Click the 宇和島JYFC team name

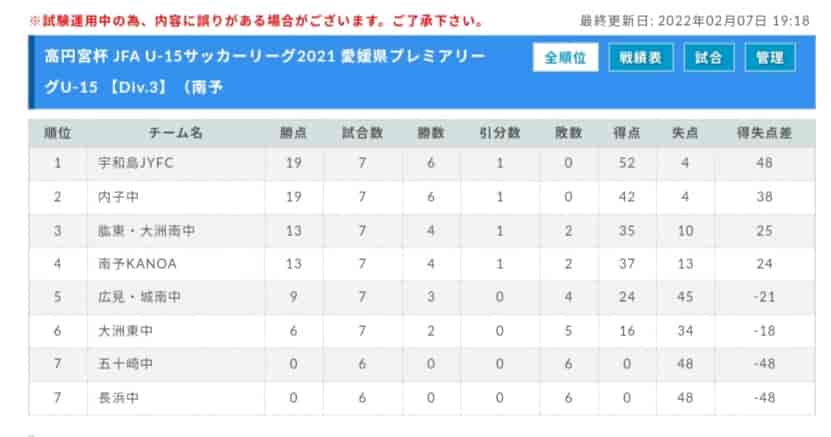[136, 163]
